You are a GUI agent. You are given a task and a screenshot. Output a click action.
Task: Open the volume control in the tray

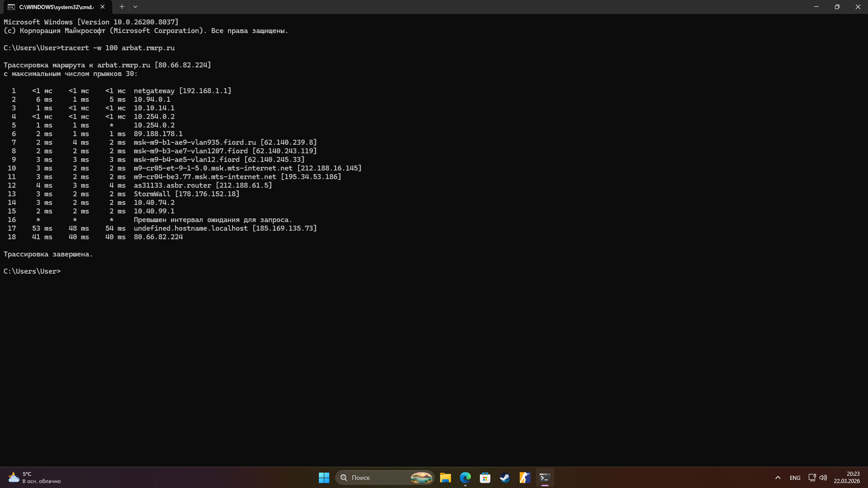click(823, 478)
